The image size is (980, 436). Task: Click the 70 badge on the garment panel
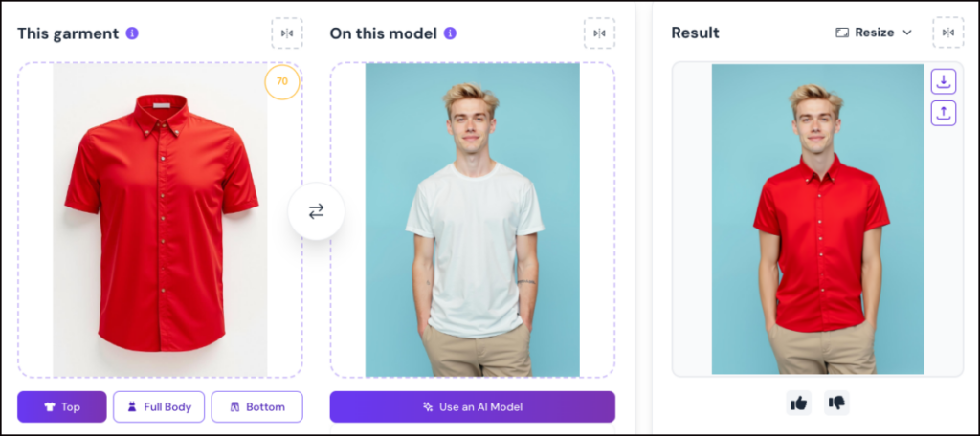(281, 82)
